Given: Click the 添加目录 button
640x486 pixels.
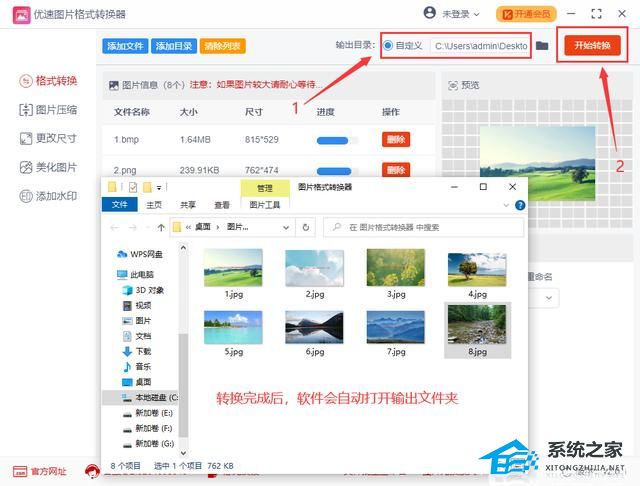Looking at the screenshot, I should coord(174,46).
